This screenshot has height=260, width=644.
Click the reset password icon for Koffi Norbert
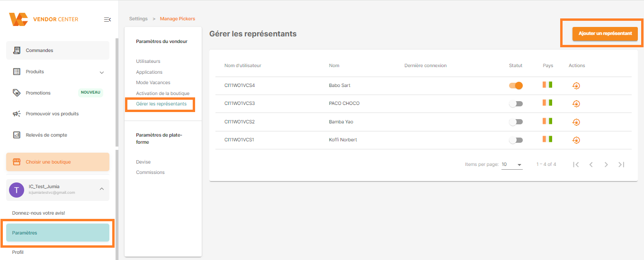pyautogui.click(x=576, y=140)
